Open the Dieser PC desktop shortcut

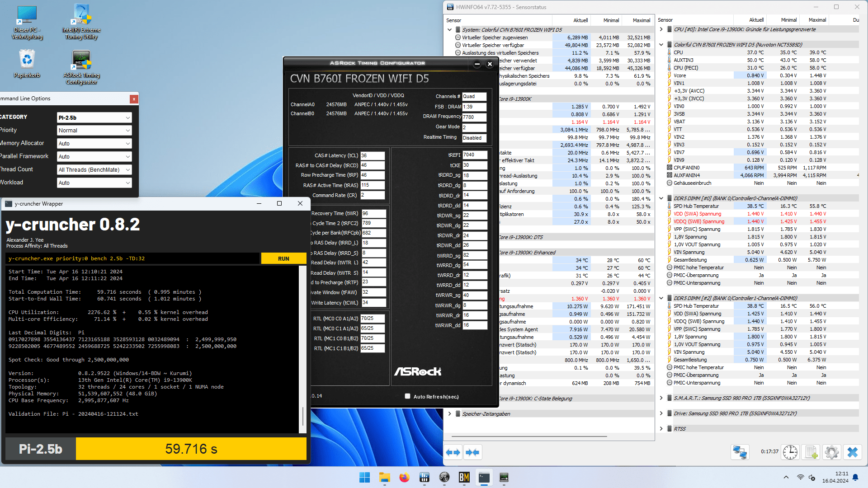coord(27,23)
